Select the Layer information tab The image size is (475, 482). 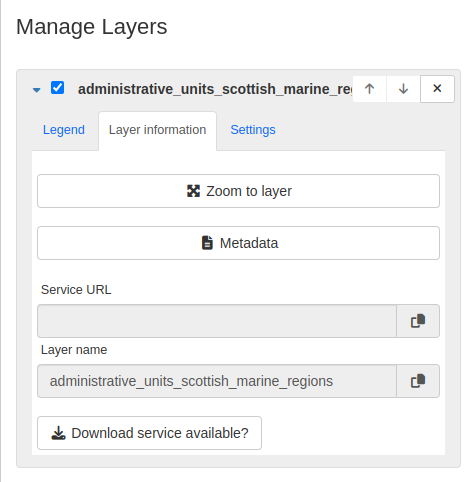tap(157, 130)
